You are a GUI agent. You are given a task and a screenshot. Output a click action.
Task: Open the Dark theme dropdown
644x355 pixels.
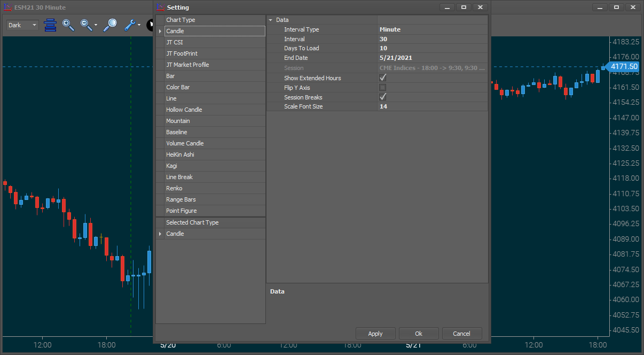22,25
